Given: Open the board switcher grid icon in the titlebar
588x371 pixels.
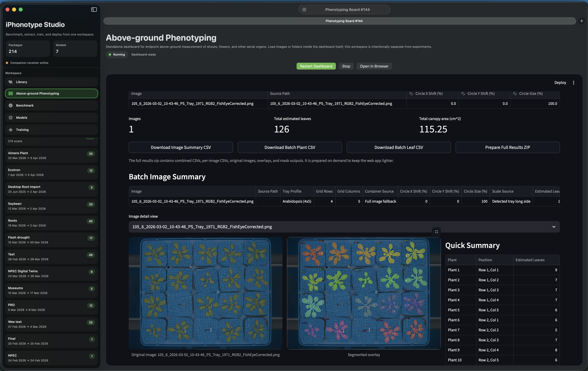Looking at the screenshot, I should (x=304, y=9).
